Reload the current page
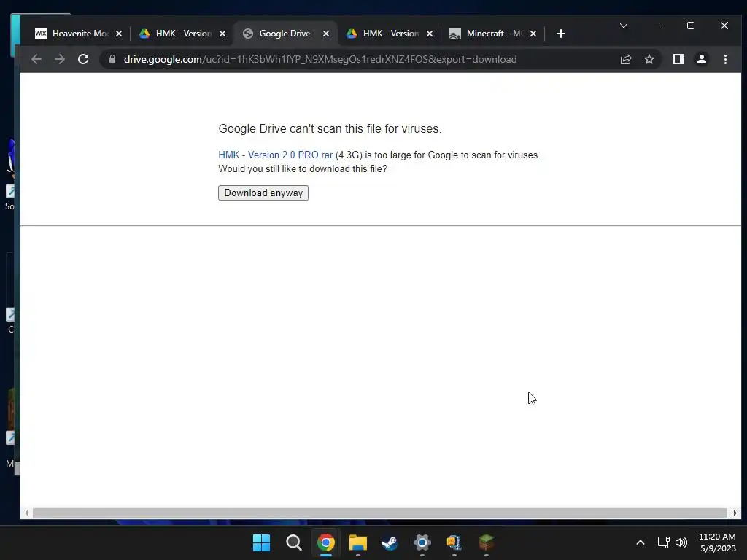Screen dimensions: 747x560 83,60
